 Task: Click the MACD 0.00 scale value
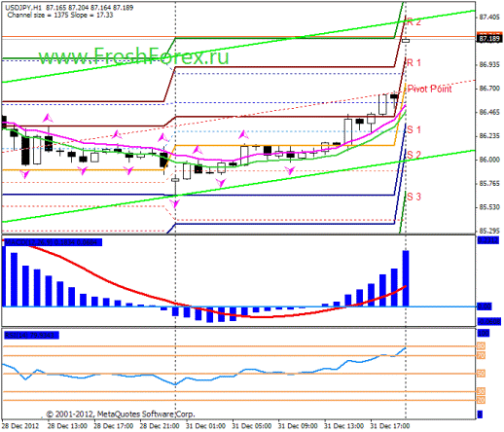[x=485, y=306]
